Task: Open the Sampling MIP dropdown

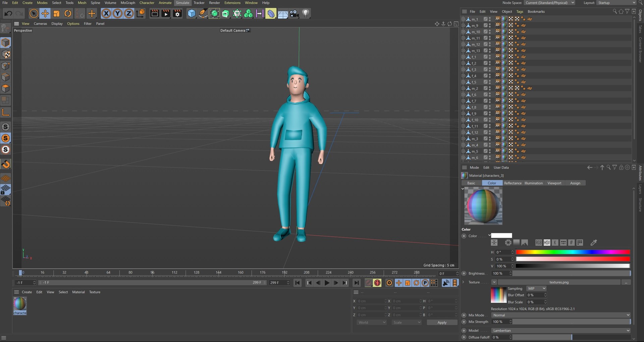Action: point(536,289)
